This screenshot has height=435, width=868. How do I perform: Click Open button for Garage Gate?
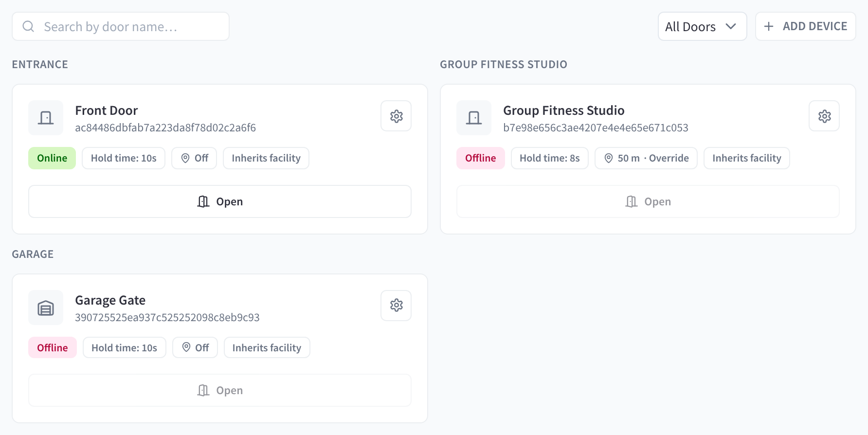coord(220,390)
